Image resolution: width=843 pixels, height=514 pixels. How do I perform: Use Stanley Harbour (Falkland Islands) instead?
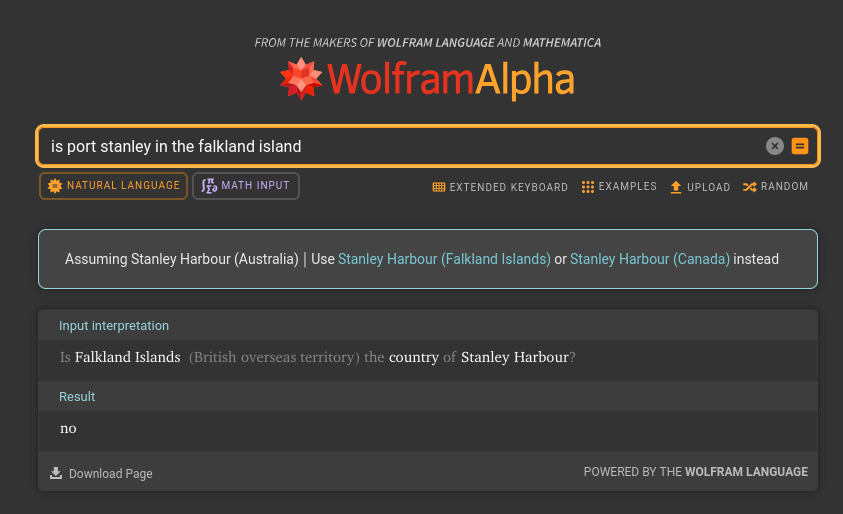[x=444, y=259]
